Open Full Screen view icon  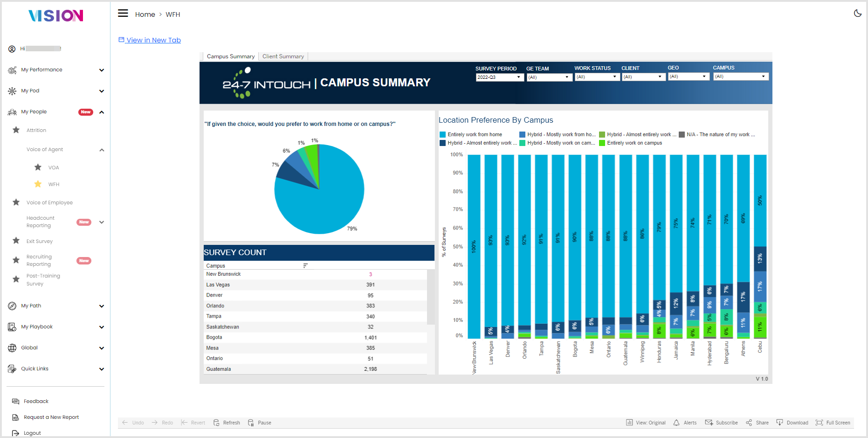pyautogui.click(x=819, y=423)
